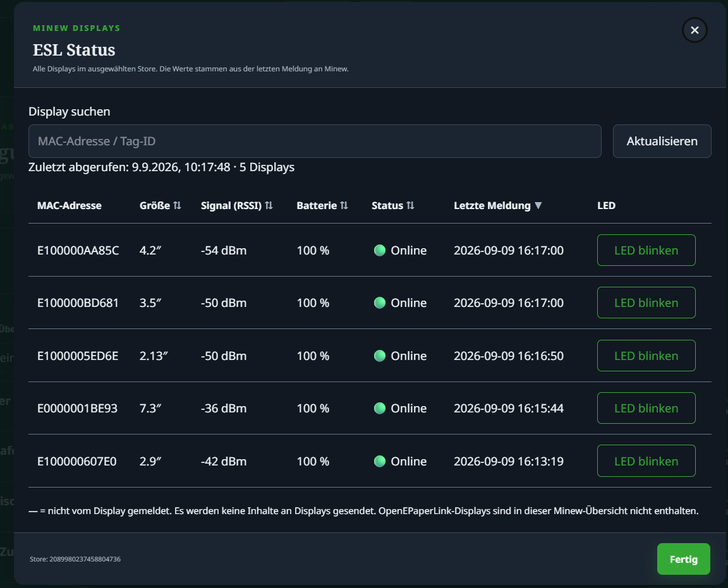Sort table by Größe column
Viewport: 728px width, 588px height.
(x=160, y=206)
